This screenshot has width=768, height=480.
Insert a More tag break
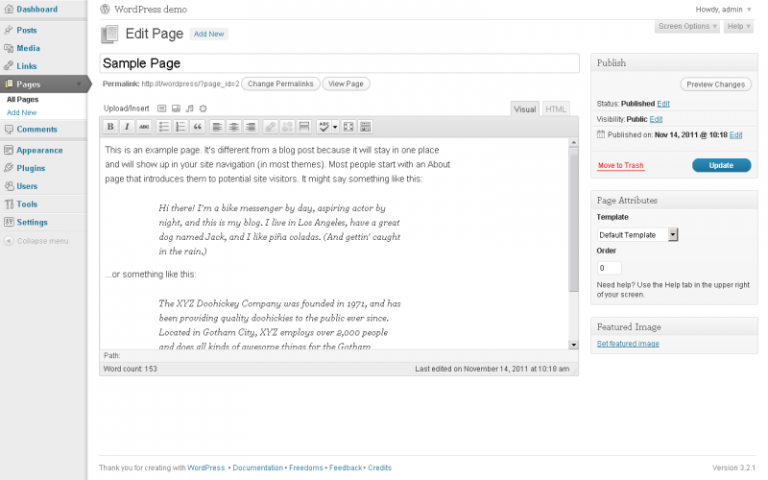303,127
